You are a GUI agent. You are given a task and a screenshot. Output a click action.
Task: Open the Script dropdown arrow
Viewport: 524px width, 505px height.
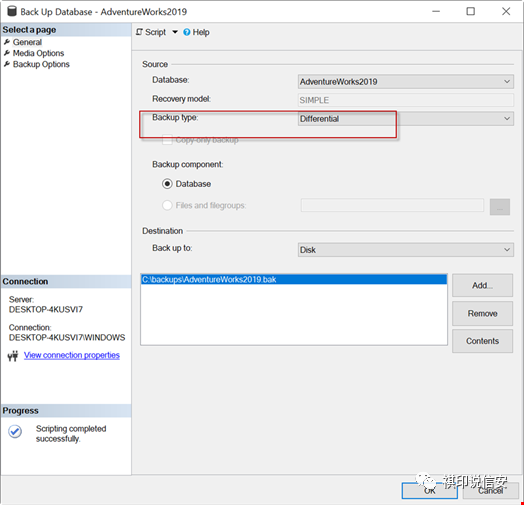tap(175, 32)
